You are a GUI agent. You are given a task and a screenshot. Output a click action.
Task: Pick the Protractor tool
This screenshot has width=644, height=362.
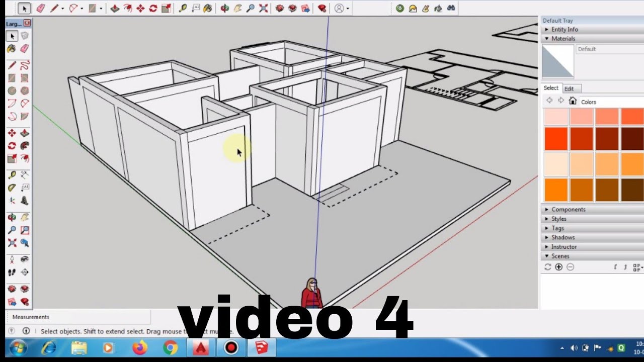(12, 188)
